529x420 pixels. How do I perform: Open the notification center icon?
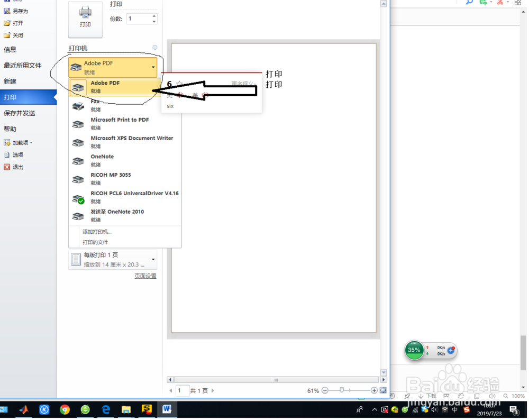pyautogui.click(x=514, y=410)
